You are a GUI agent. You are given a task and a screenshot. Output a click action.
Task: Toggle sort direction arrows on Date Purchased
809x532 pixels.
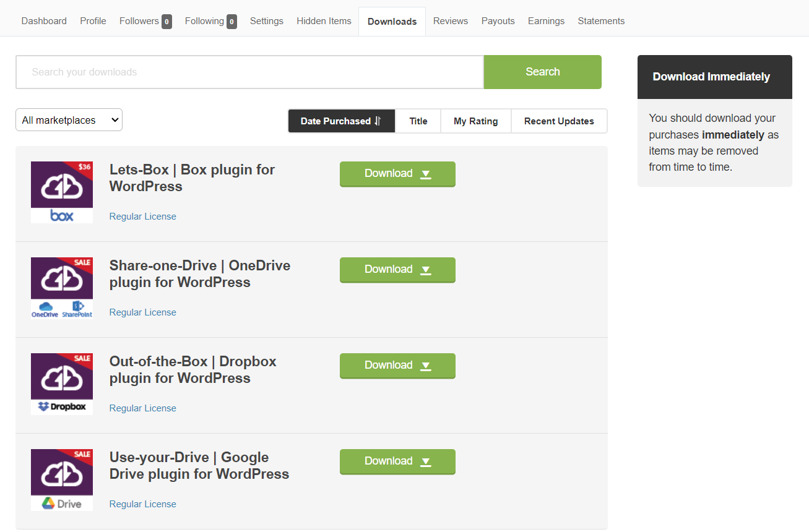tap(378, 121)
